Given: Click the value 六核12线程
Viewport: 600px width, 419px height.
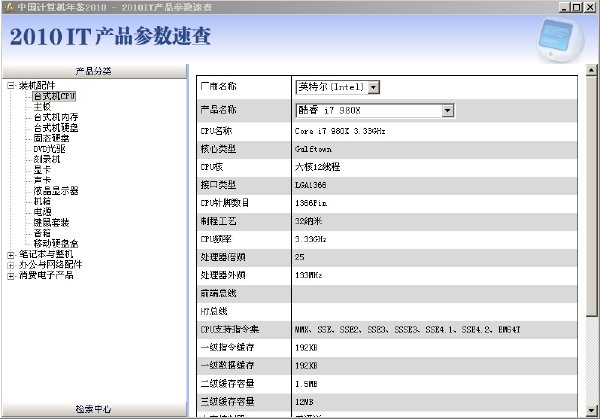Looking at the screenshot, I should tap(318, 167).
